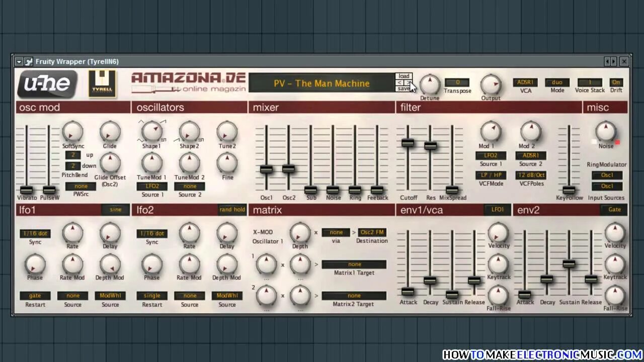Click the env1 Attack fader
Image resolution: width=644 pixels, height=362 pixels.
(408, 292)
